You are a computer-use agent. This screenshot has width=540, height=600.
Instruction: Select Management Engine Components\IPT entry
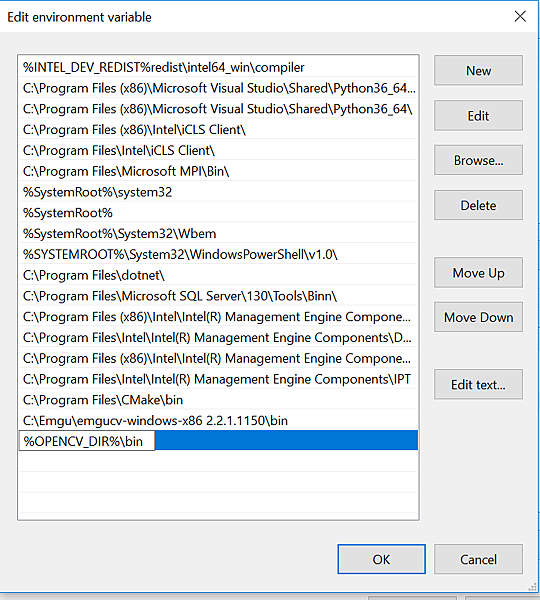tap(218, 379)
